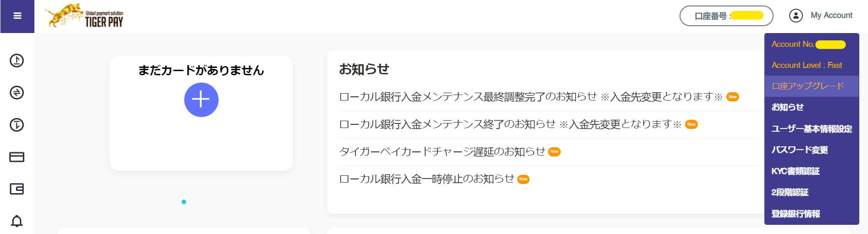Select the withdrawal icon in sidebar
This screenshot has width=868, height=234.
tap(17, 125)
